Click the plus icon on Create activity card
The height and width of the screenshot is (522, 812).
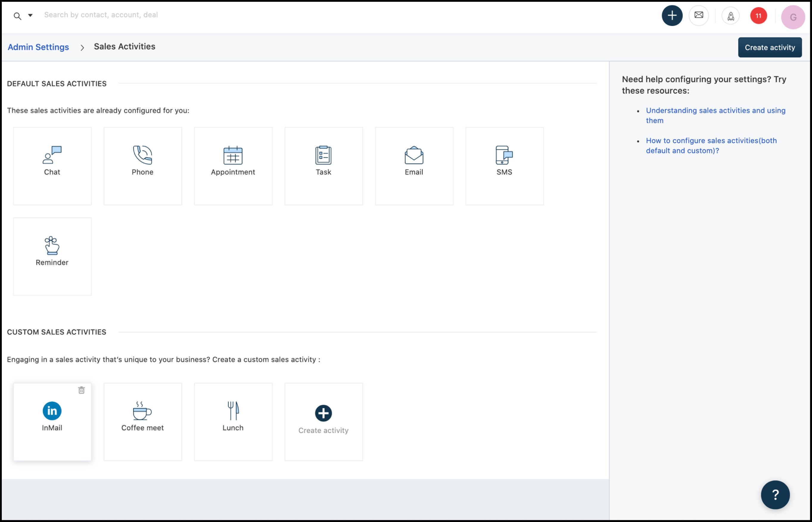click(323, 413)
